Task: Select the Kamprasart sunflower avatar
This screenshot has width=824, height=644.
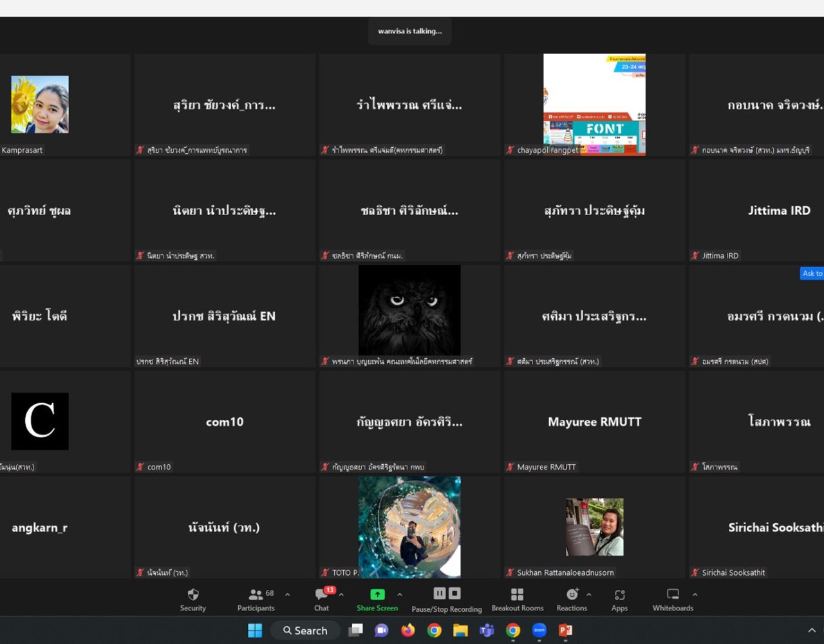Action: 40,104
